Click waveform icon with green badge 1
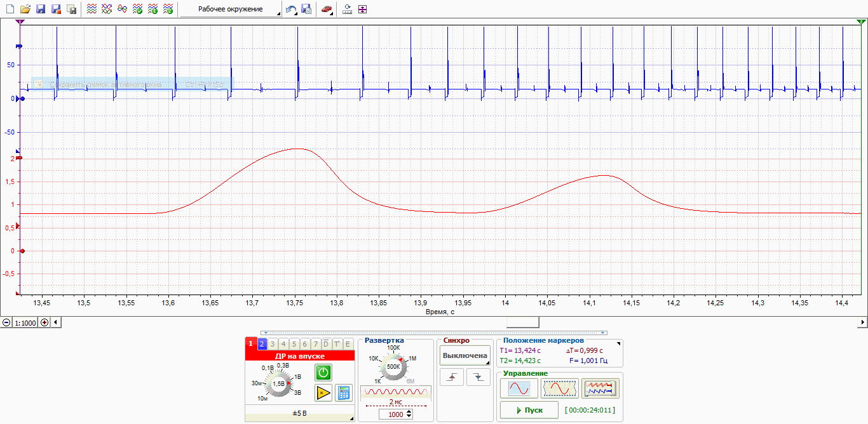This screenshot has width=868, height=424. (x=153, y=9)
